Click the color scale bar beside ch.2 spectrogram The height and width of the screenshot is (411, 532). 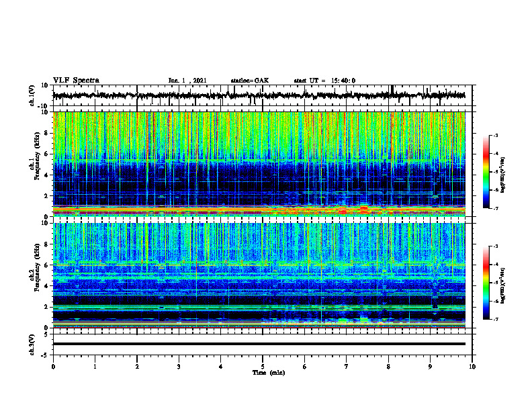tap(486, 283)
